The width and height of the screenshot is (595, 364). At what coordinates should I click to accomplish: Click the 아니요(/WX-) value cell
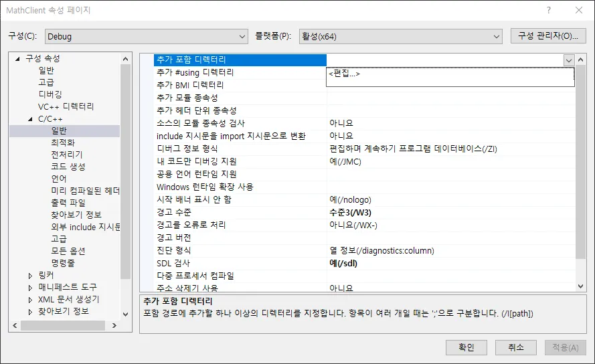[x=353, y=225]
